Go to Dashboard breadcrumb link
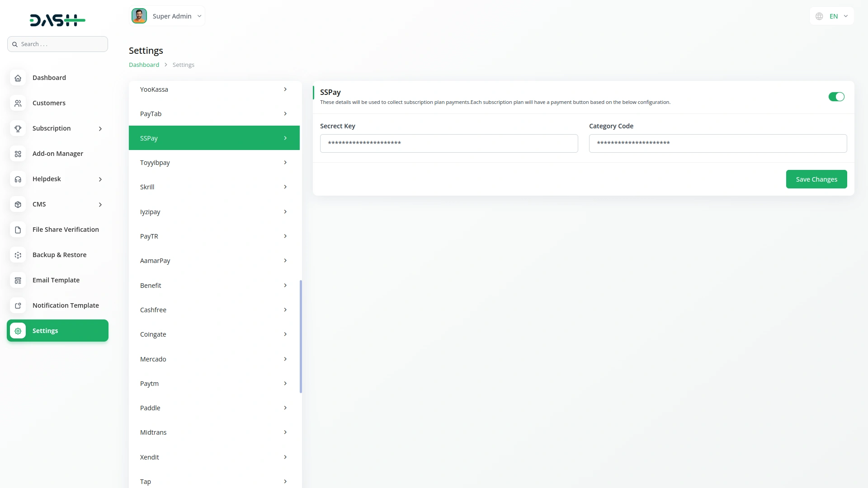The height and width of the screenshot is (488, 868). click(144, 65)
